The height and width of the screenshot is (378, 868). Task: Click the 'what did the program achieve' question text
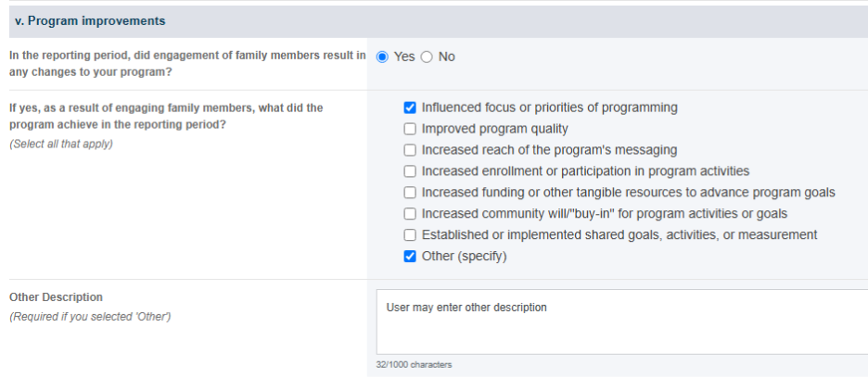tap(166, 116)
